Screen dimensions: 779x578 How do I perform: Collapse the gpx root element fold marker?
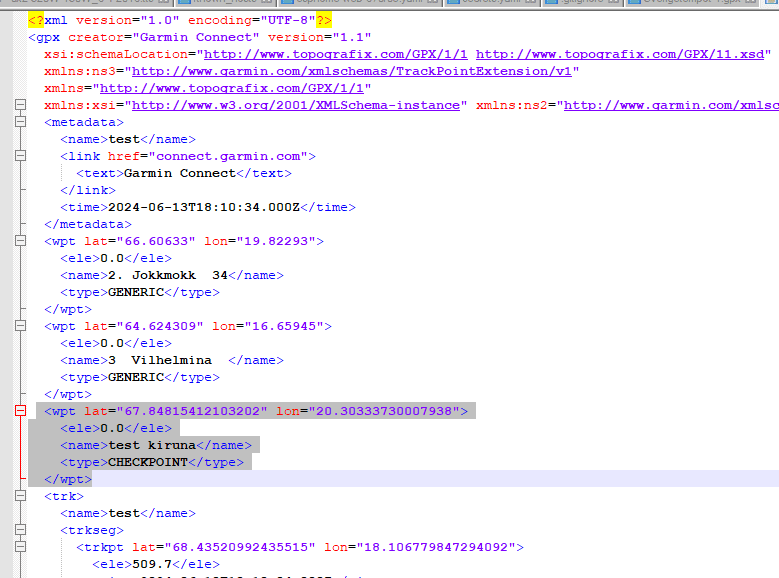tap(20, 37)
